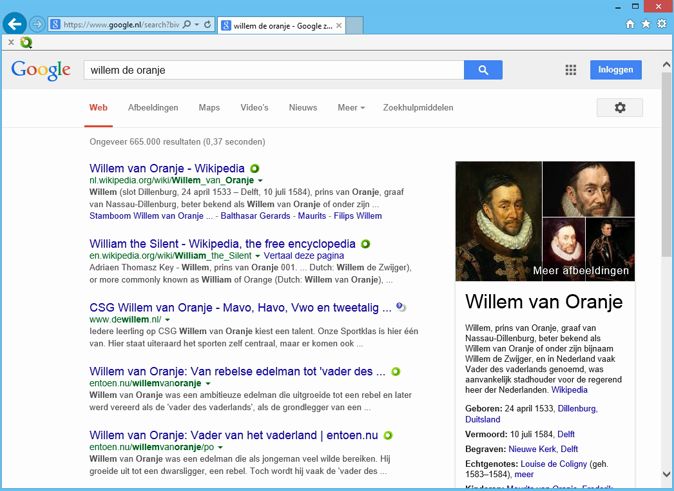
Task: Expand arrow next to nl.wikipedia.org result URL
Action: pos(260,181)
